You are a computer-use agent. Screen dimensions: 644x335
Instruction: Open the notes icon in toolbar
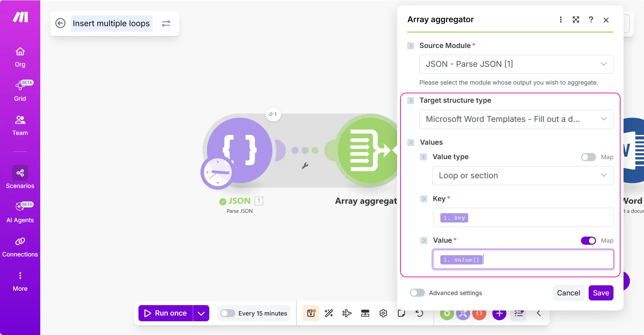coord(401,313)
